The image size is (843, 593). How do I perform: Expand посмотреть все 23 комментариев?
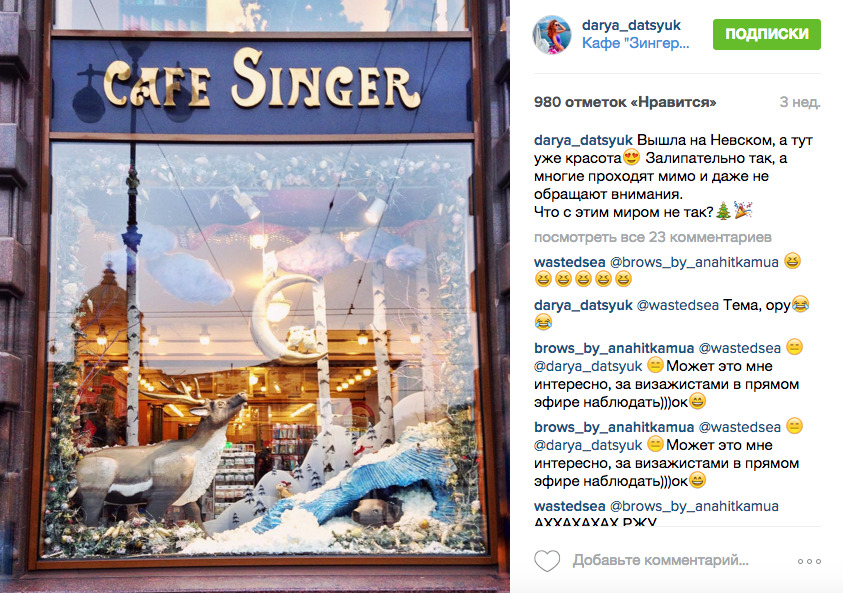pos(653,237)
